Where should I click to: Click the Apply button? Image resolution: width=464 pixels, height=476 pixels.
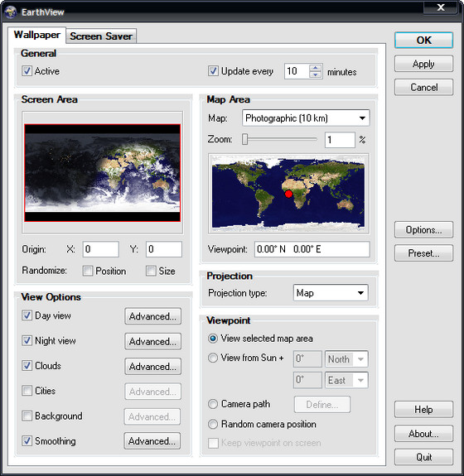pos(423,64)
